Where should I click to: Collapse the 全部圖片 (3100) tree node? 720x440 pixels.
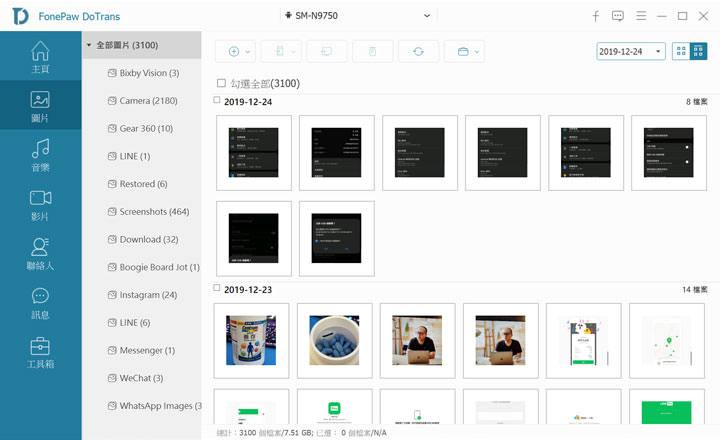(89, 45)
